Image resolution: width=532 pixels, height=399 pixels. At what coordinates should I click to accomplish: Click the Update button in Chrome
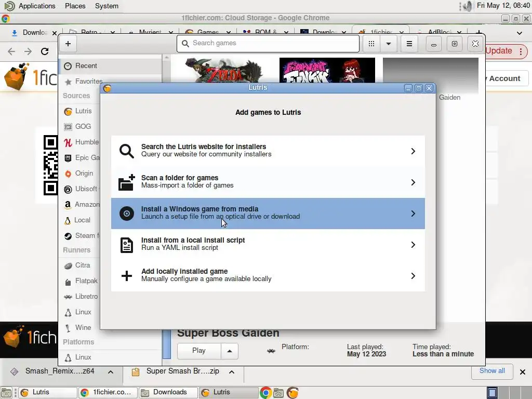point(498,51)
